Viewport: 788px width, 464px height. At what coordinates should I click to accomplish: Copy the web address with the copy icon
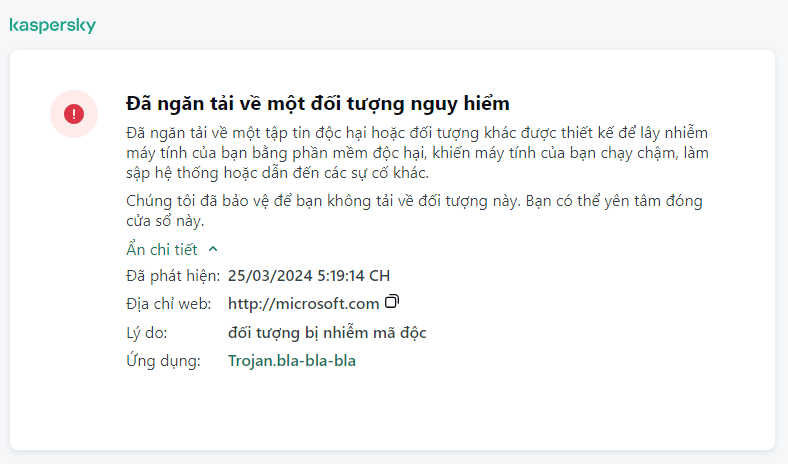point(393,302)
